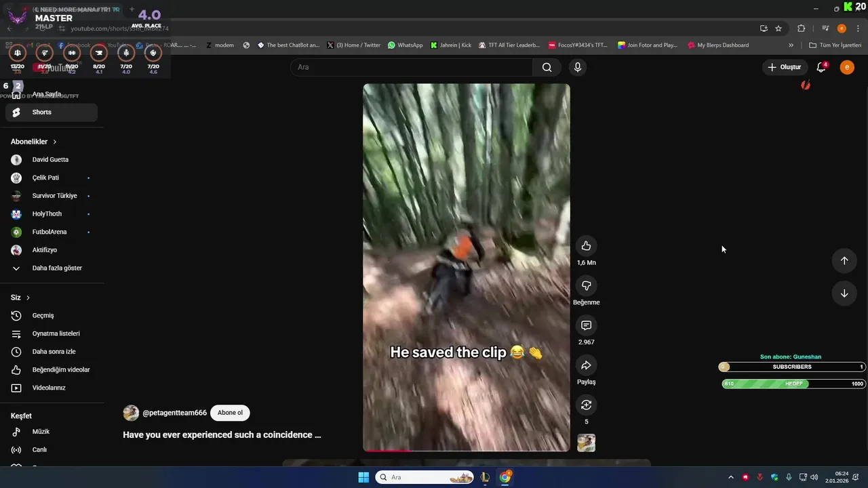Open the FutbolArena subscription

(x=52, y=232)
